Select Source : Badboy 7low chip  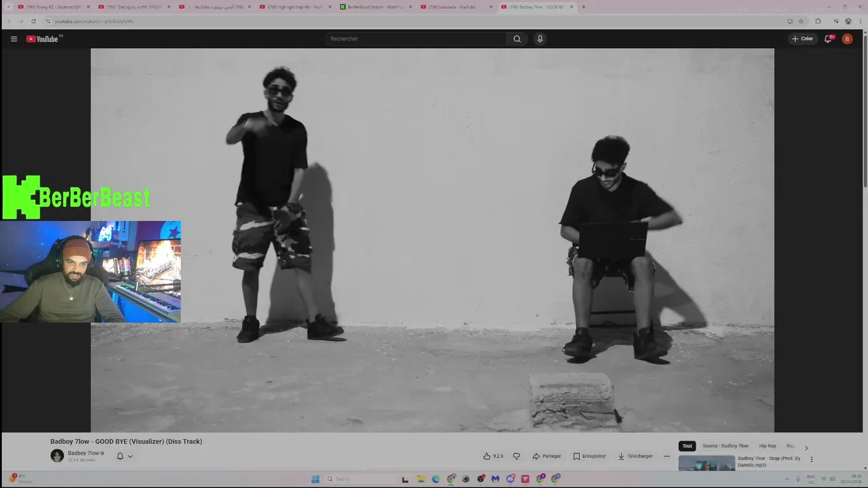(x=726, y=446)
